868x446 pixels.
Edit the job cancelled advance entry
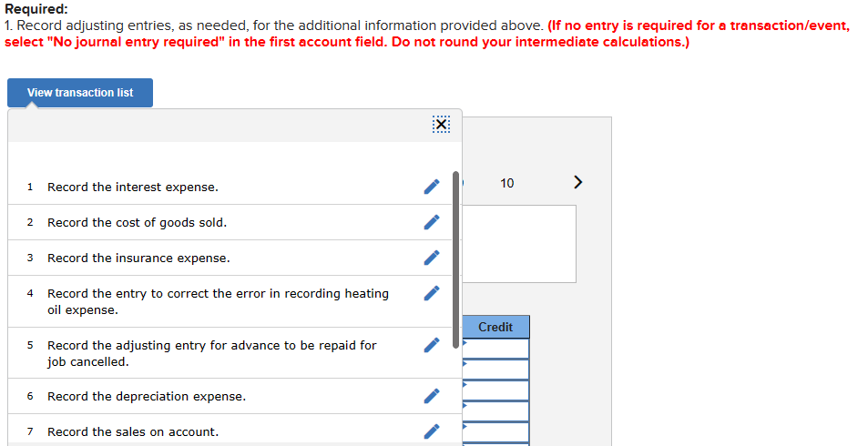click(x=432, y=345)
